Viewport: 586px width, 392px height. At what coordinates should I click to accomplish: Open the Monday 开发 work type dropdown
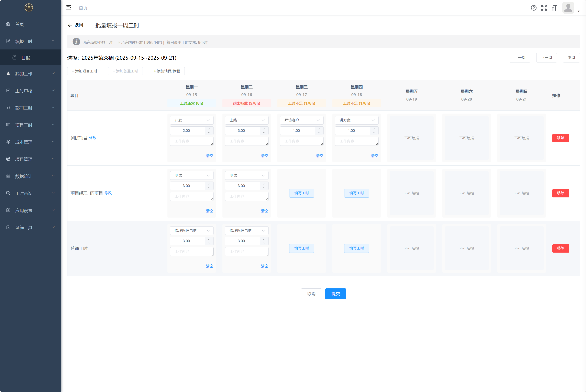click(x=191, y=120)
